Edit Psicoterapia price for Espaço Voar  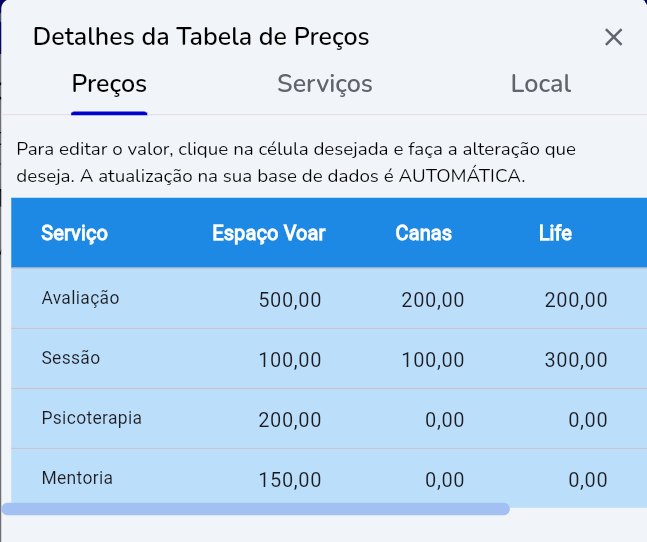click(x=290, y=420)
